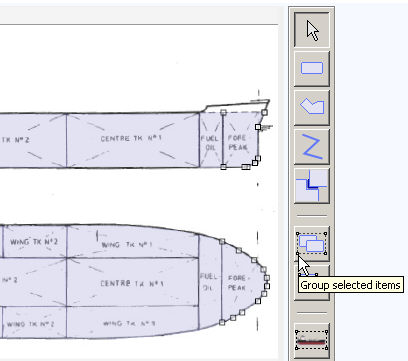Click the top-right handle of profile fore peak
This screenshot has width=408, height=361.
pyautogui.click(x=264, y=112)
